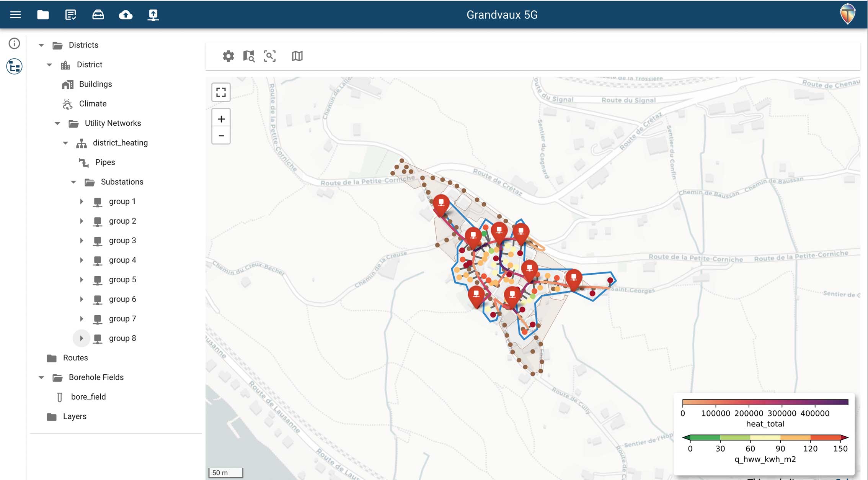
Task: Click the zoom-to-selection frame icon
Action: click(x=270, y=56)
